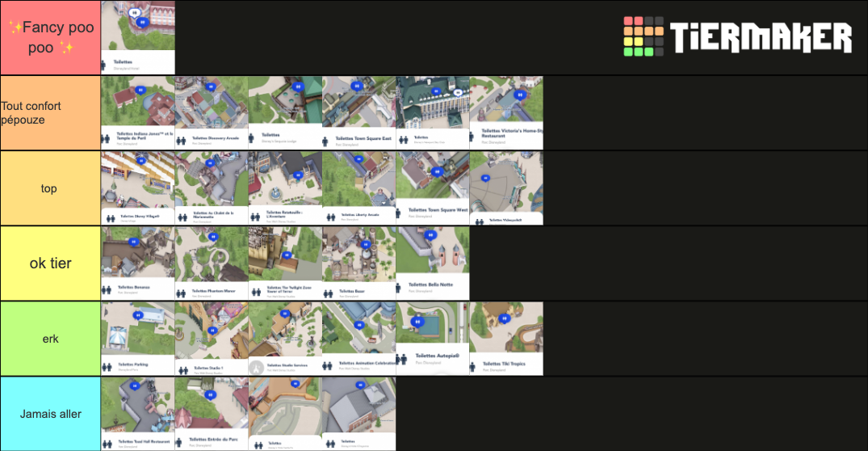Open the Toilettes Parking card
The width and height of the screenshot is (868, 451).
tap(138, 339)
